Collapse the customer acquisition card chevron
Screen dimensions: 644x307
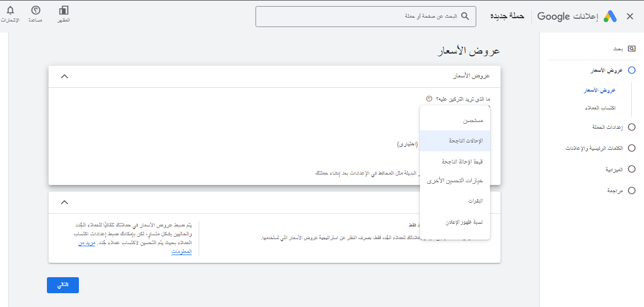[65, 202]
